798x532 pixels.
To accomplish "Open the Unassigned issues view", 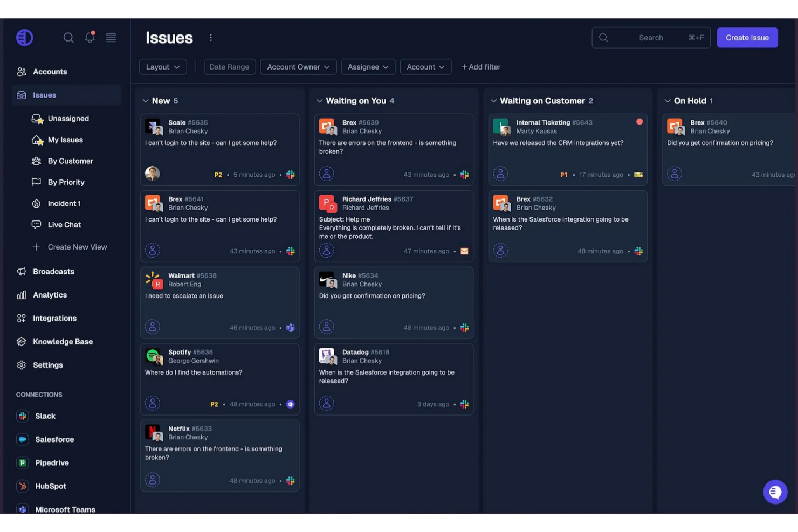I will click(68, 119).
